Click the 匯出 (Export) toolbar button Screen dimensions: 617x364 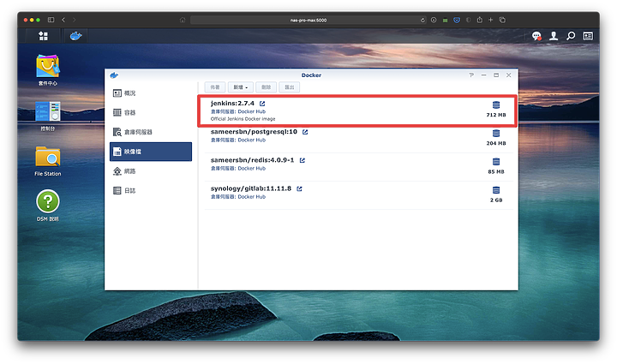(290, 87)
